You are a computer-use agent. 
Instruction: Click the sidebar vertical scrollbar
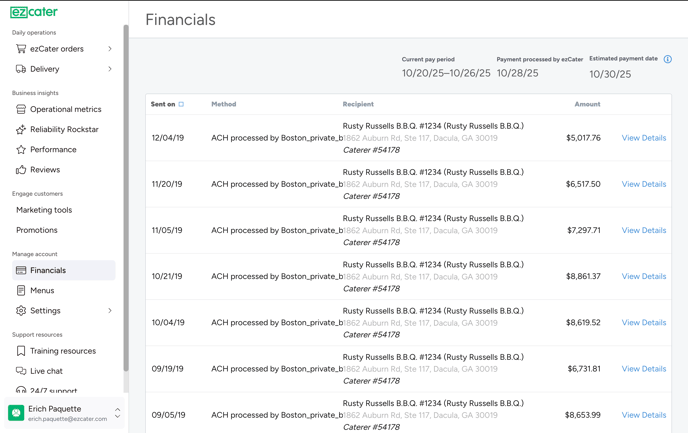pos(126,200)
